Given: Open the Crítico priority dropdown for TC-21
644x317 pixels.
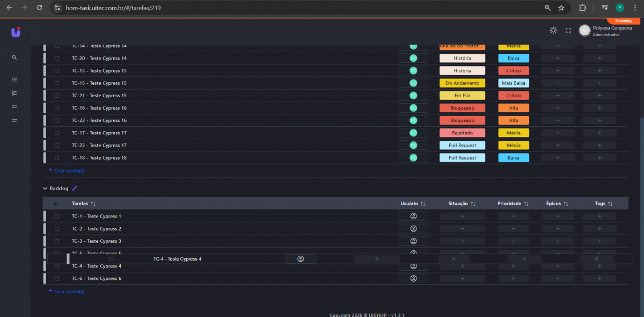Looking at the screenshot, I should [513, 96].
